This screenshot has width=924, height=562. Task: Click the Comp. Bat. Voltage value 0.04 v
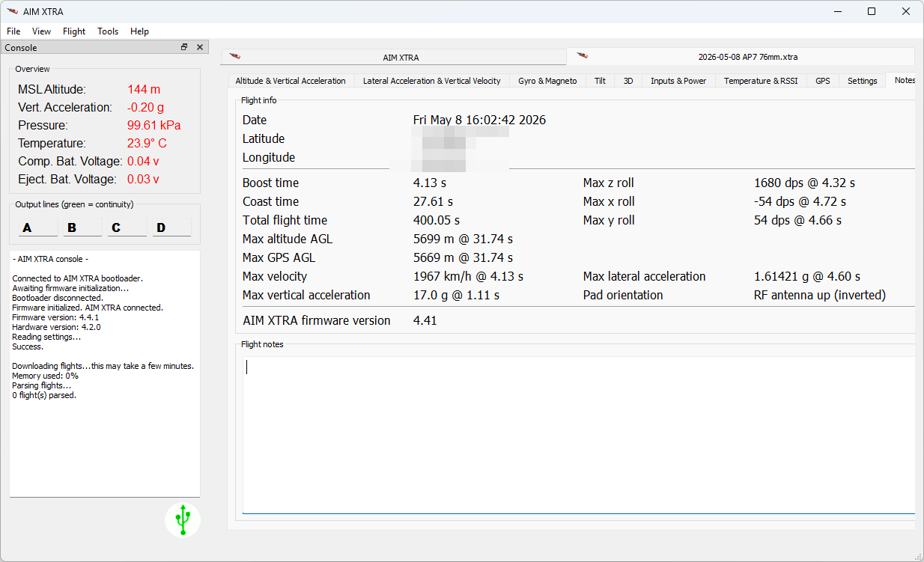point(143,161)
